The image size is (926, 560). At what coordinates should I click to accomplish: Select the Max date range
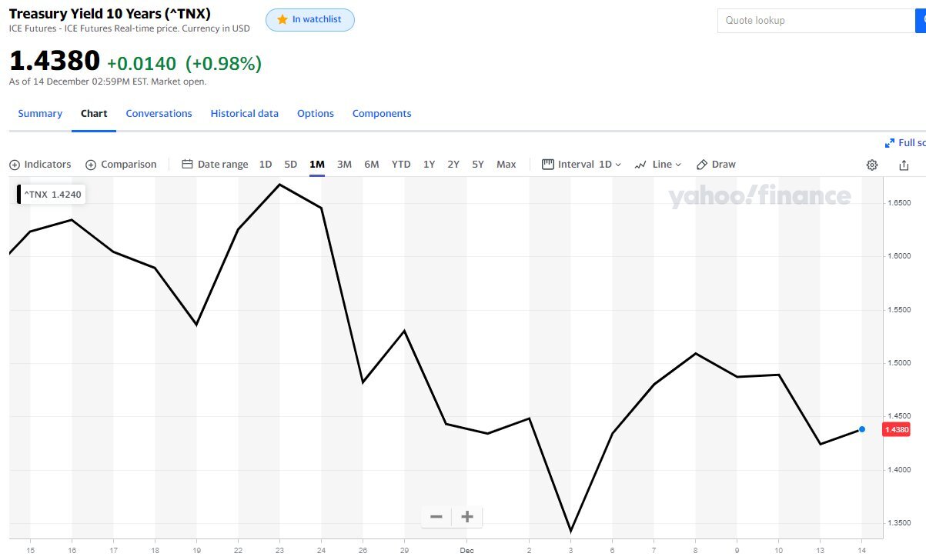tap(506, 165)
